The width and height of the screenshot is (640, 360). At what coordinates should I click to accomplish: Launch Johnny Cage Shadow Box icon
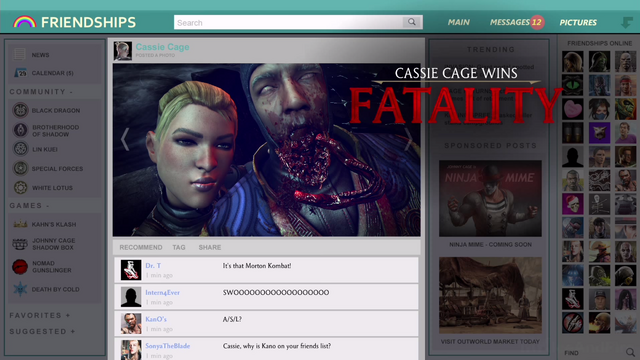(20, 244)
